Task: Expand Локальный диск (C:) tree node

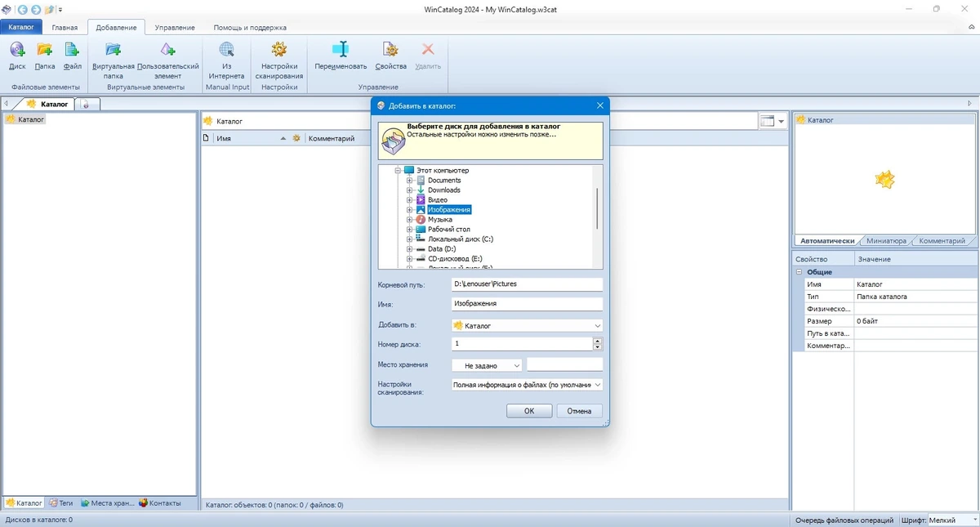Action: coord(410,239)
